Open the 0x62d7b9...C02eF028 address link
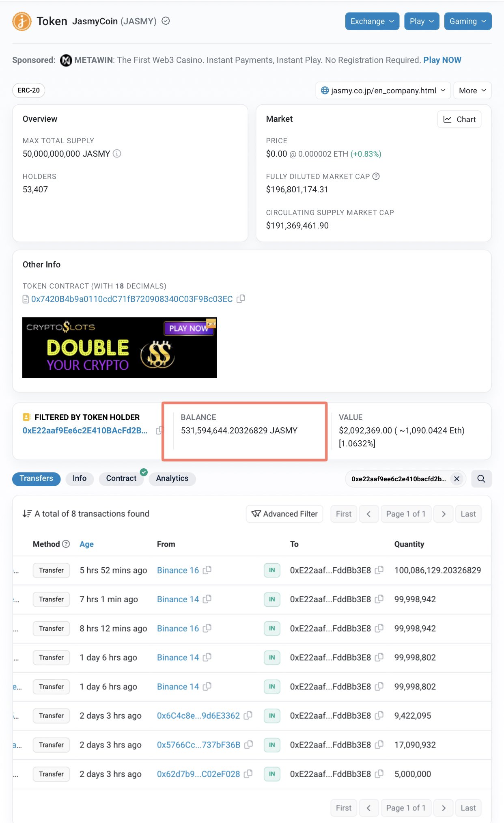 click(198, 774)
